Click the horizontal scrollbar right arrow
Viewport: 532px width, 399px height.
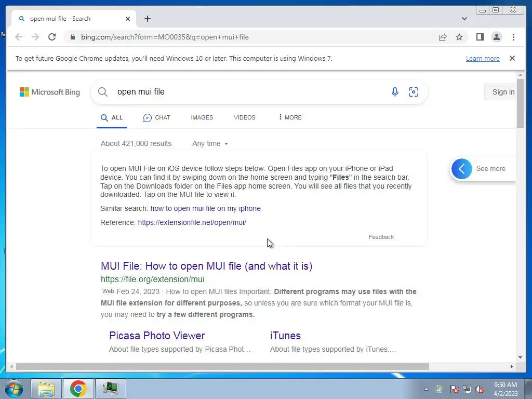(512, 366)
